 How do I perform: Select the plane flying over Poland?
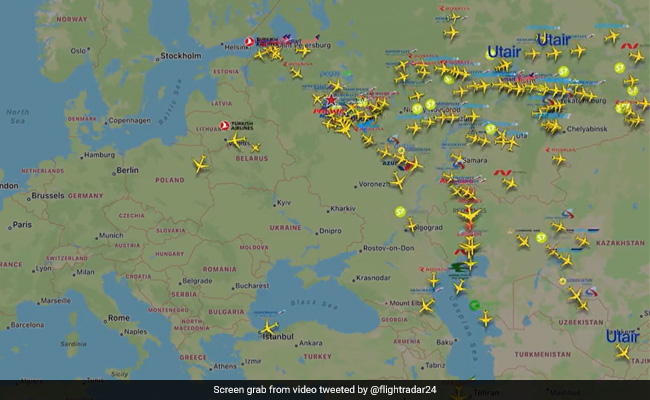201,164
